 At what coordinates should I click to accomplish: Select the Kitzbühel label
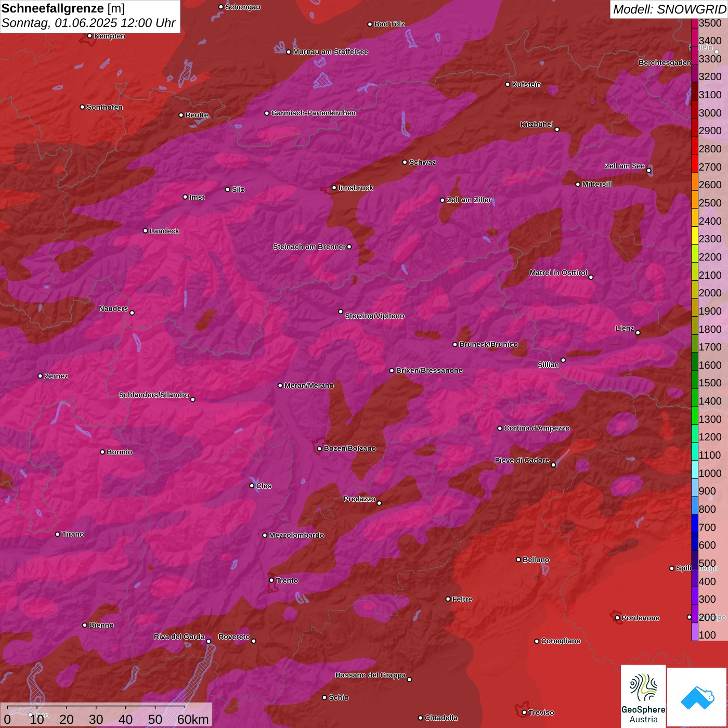tap(537, 124)
